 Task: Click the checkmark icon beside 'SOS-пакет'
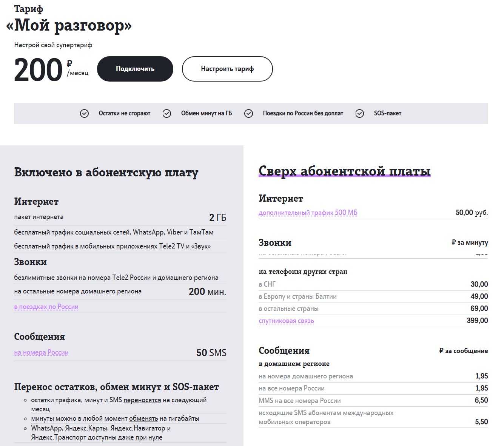[x=359, y=113]
